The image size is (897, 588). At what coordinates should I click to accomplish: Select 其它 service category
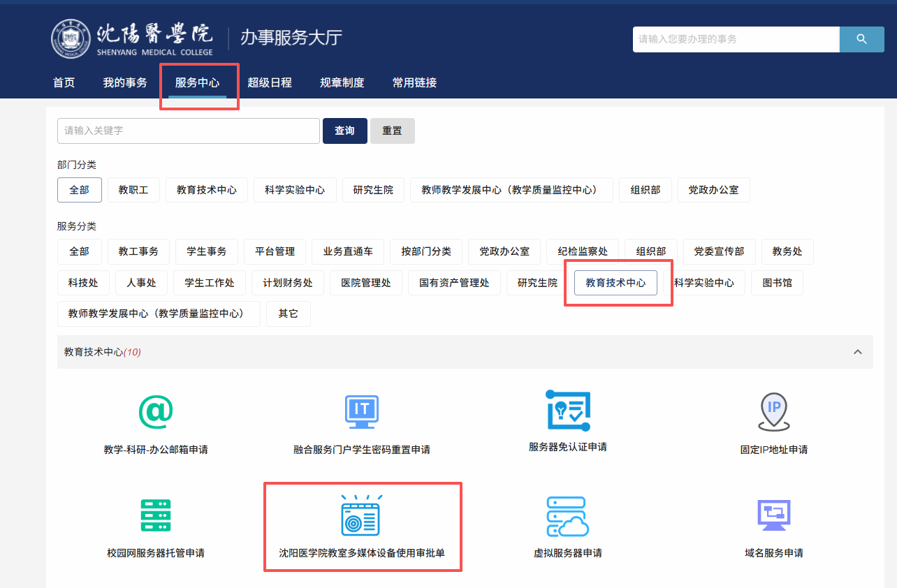point(289,314)
